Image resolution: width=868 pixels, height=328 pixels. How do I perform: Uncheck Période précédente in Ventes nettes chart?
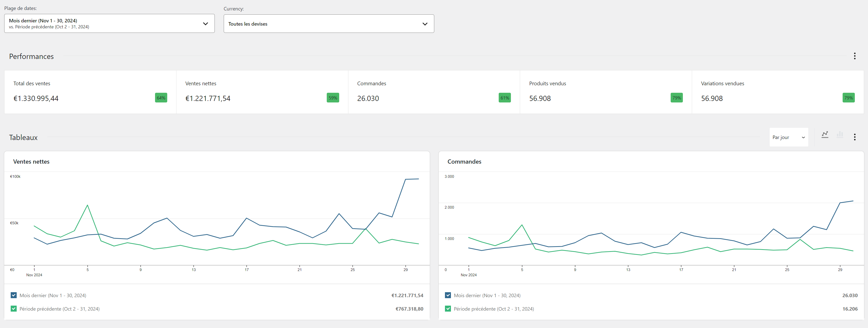(x=14, y=309)
